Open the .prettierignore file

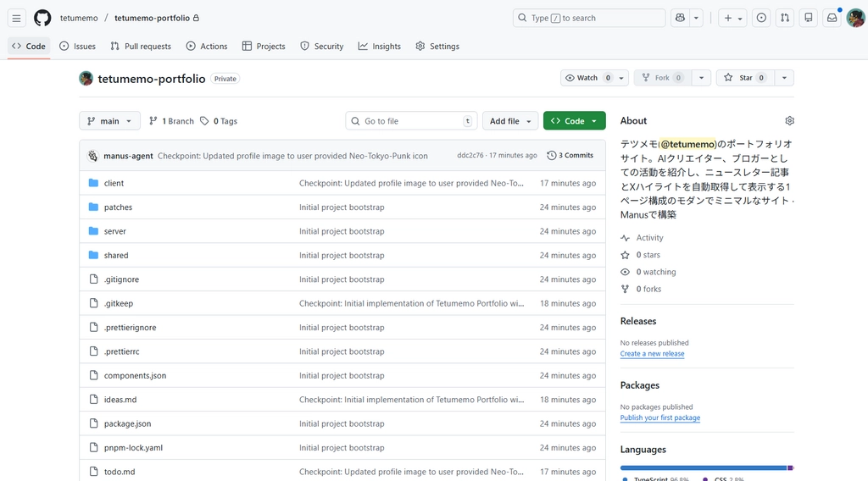point(130,328)
